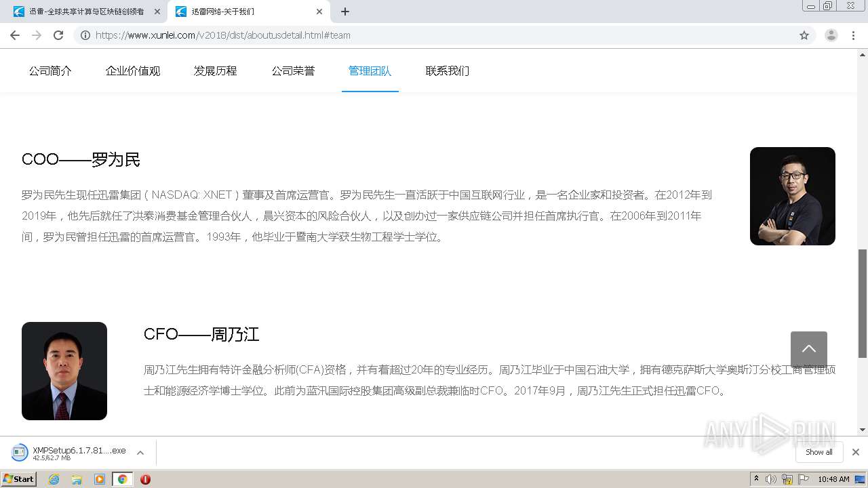
Task: Open the network tray icon
Action: click(x=787, y=479)
